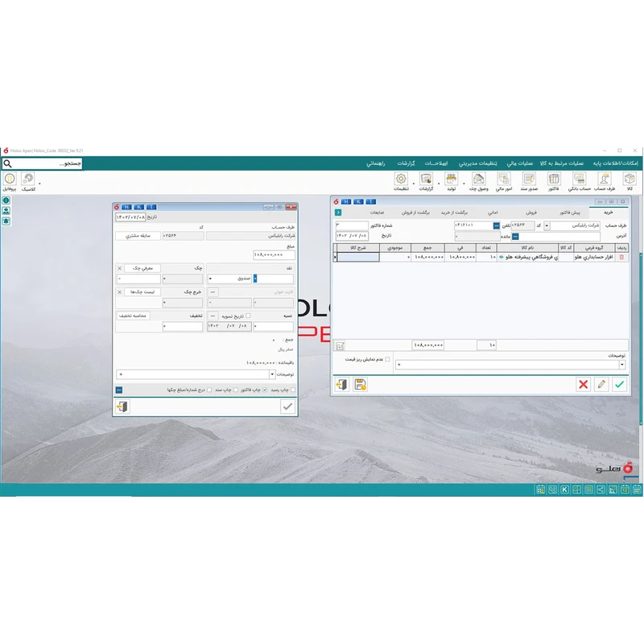Expand the صندوق cash box dropdown
644x644 pixels.
pos(211,279)
